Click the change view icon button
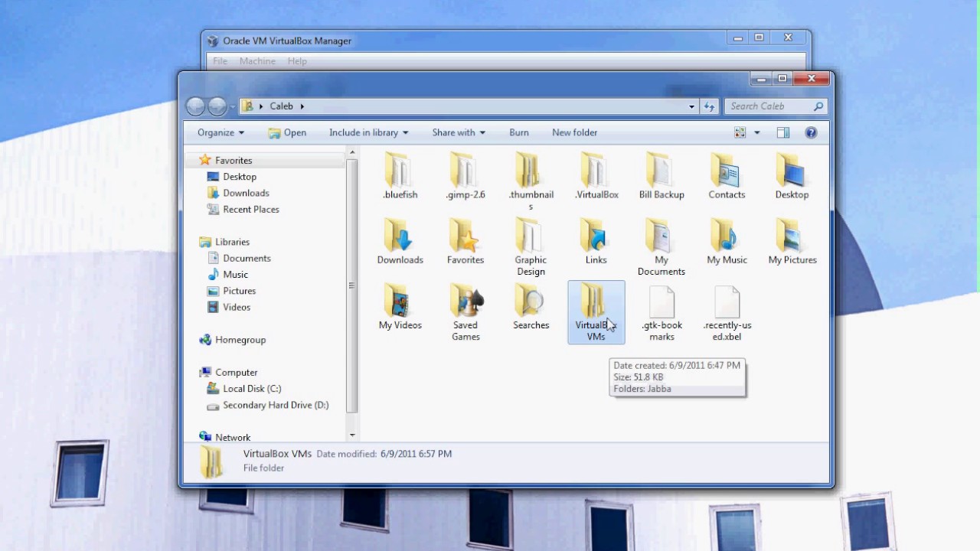 [740, 132]
